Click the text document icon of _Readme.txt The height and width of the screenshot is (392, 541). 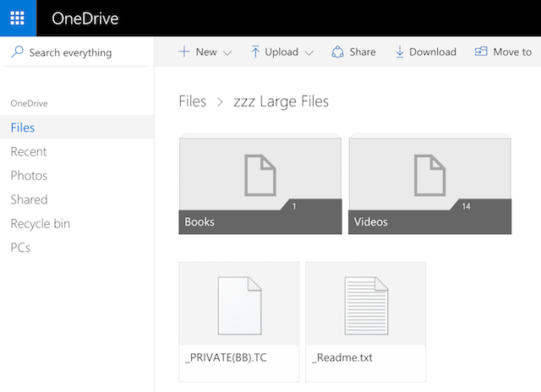(366, 306)
